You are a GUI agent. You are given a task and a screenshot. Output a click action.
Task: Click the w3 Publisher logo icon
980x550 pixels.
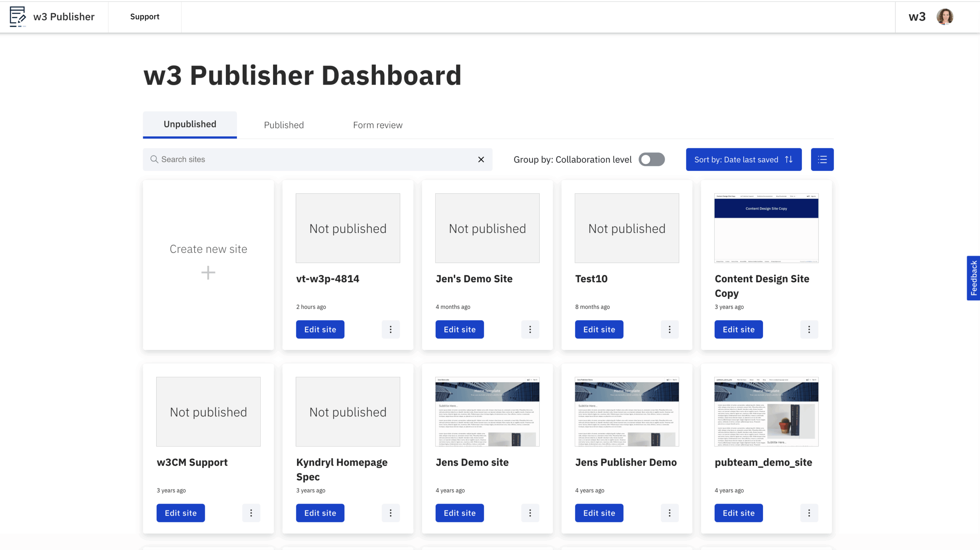[x=18, y=16]
